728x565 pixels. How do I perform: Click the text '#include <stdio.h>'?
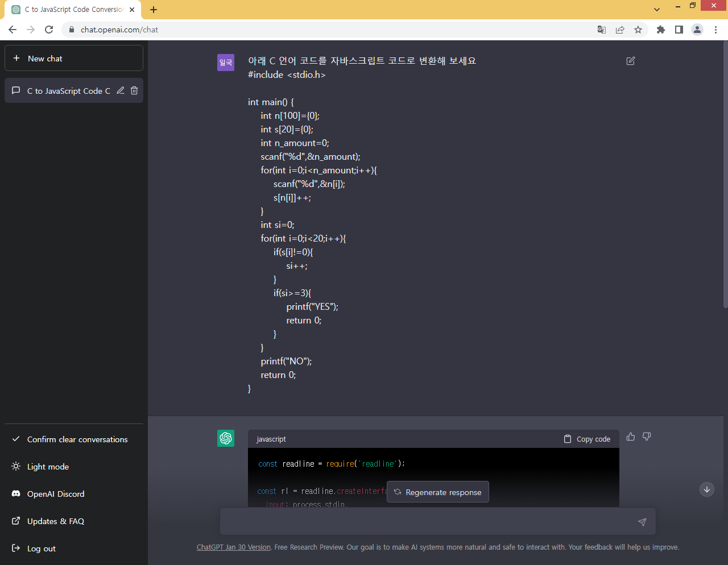287,74
